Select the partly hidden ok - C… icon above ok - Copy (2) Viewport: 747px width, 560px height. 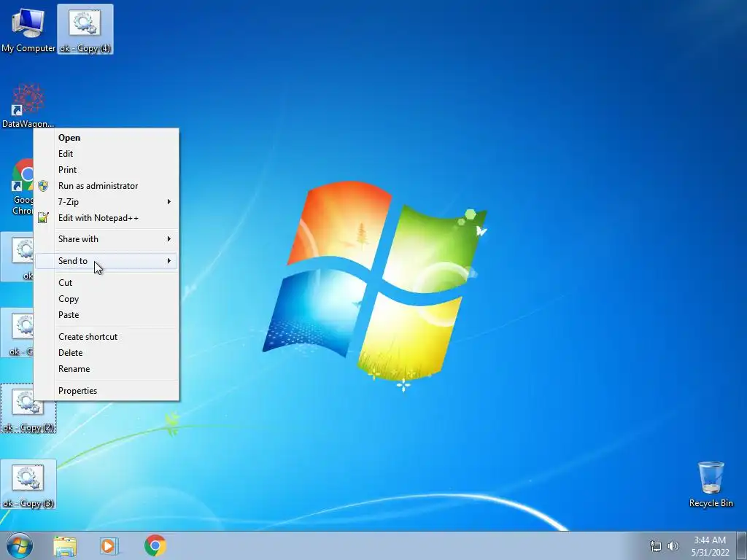point(18,332)
